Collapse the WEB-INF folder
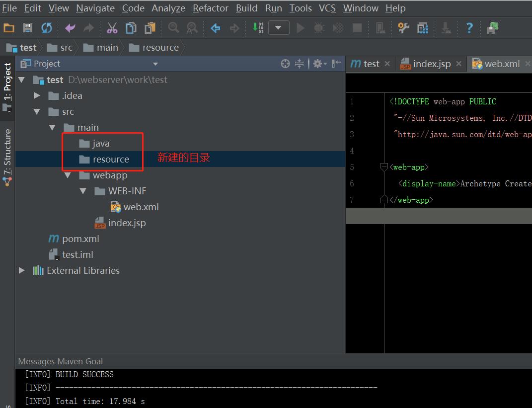The image size is (532, 408). pos(83,191)
